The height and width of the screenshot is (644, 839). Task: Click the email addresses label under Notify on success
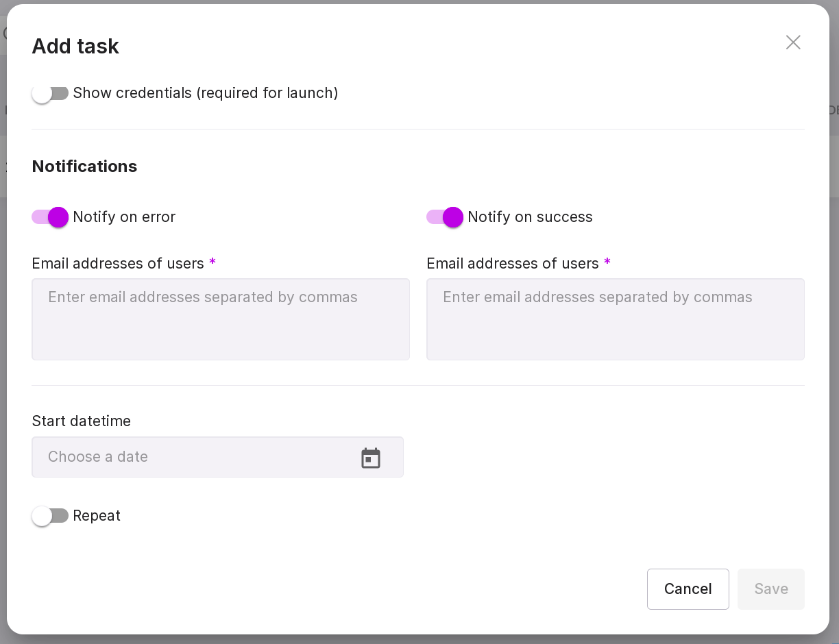[513, 264]
